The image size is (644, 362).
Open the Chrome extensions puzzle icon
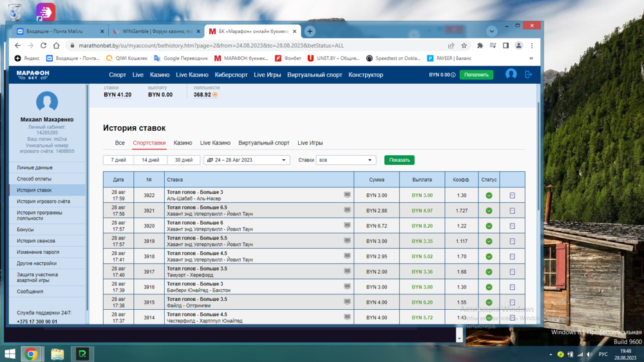click(x=480, y=46)
